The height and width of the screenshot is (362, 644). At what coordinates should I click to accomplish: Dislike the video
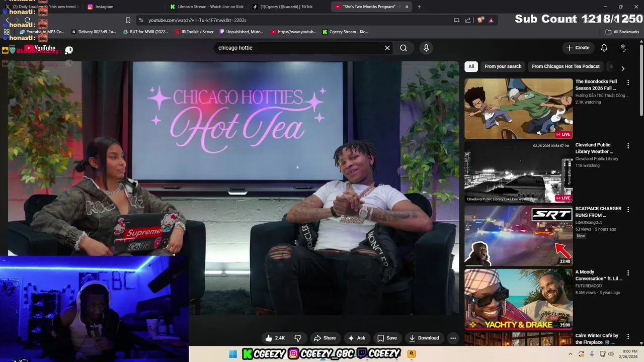click(298, 338)
